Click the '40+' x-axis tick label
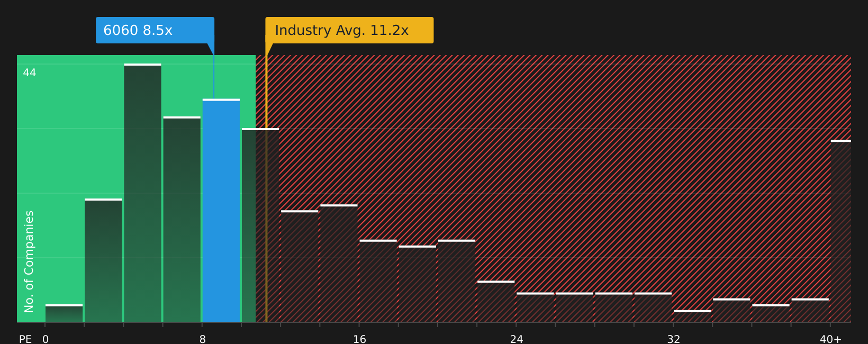Viewport: 868px width, 344px height. tap(830, 339)
